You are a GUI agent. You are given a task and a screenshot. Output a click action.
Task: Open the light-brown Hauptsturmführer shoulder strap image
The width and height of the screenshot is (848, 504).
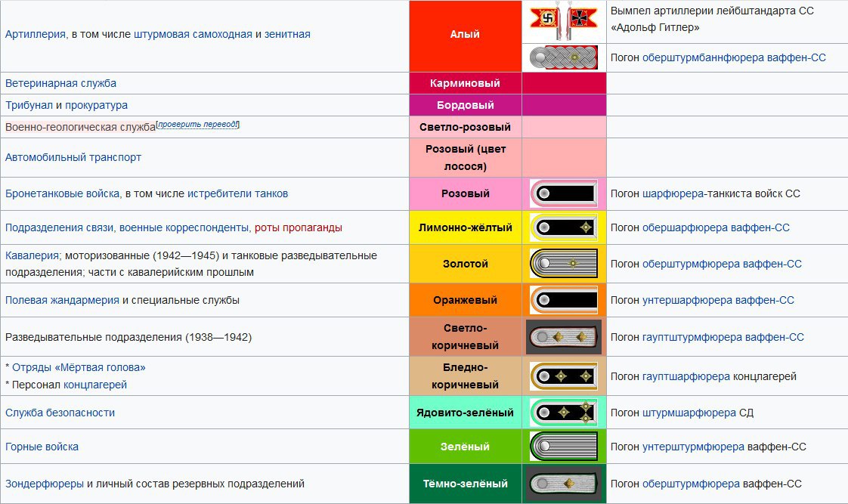click(564, 337)
